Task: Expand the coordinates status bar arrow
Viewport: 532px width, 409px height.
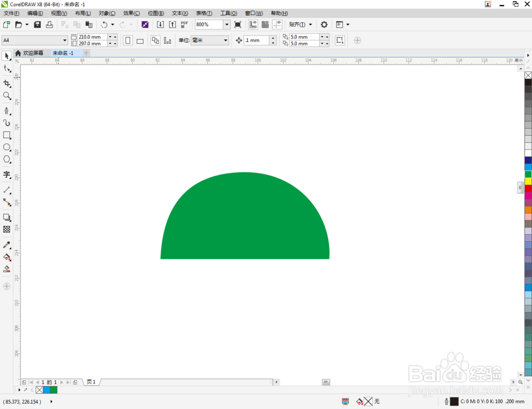Action: pyautogui.click(x=51, y=402)
